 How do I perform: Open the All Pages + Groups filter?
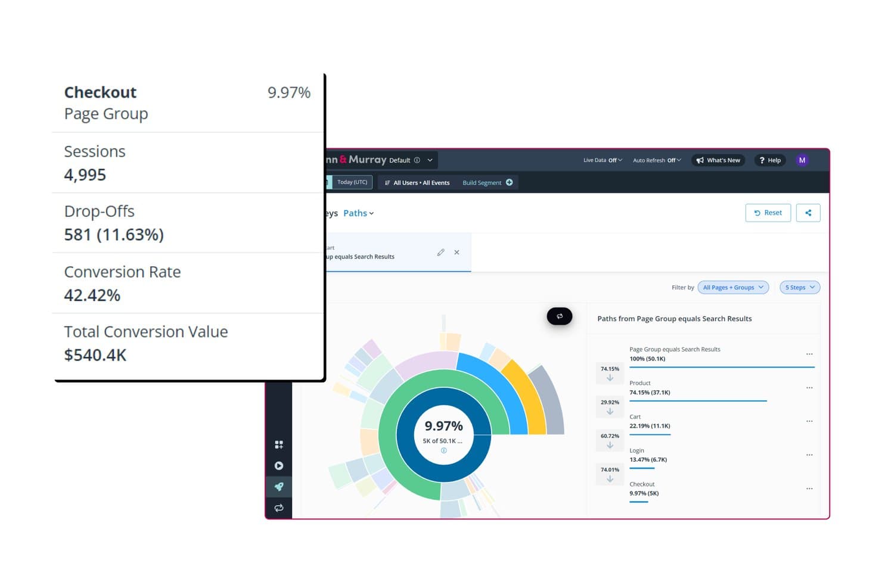[x=733, y=288]
